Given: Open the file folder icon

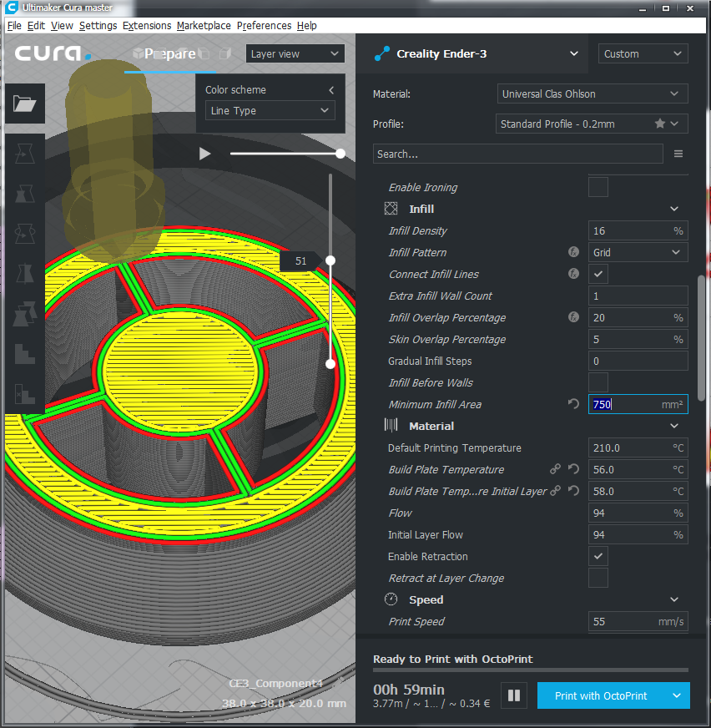Looking at the screenshot, I should tap(25, 103).
